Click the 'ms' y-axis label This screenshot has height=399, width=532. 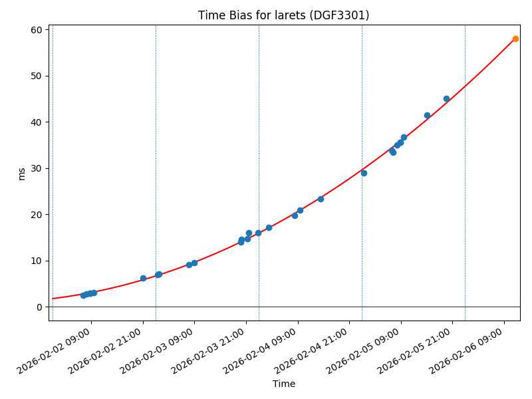click(21, 173)
